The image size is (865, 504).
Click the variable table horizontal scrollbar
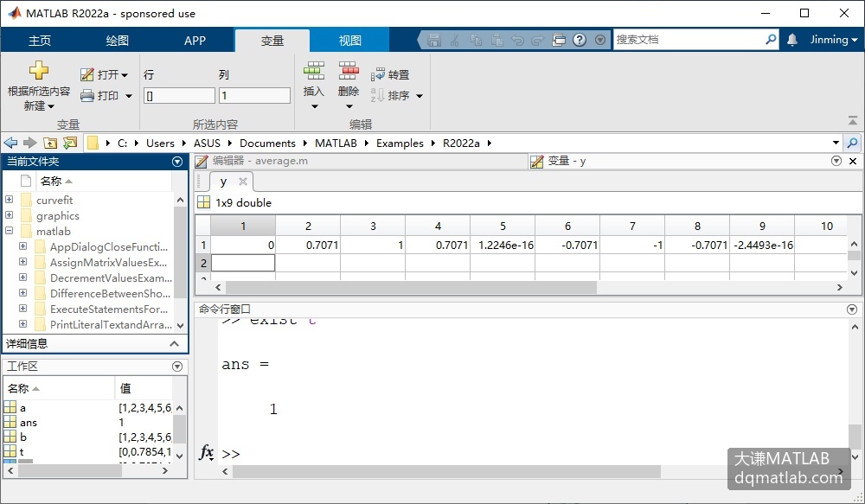point(411,287)
